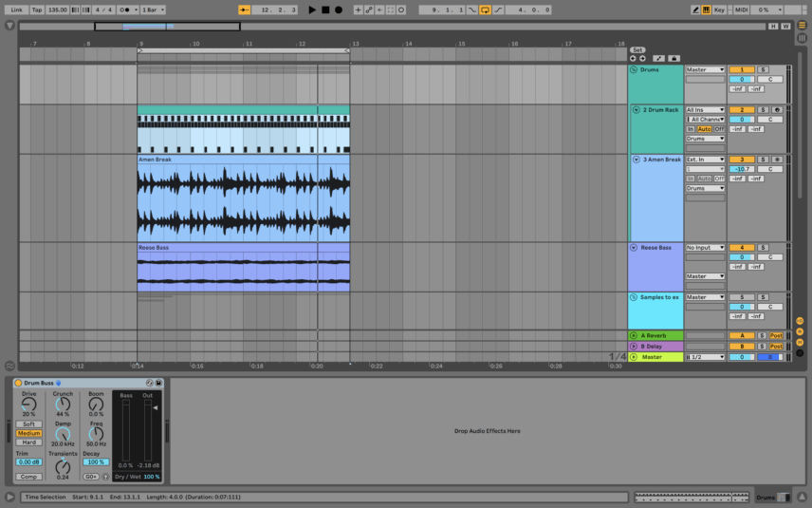Select the B Delay return track

pyautogui.click(x=655, y=347)
